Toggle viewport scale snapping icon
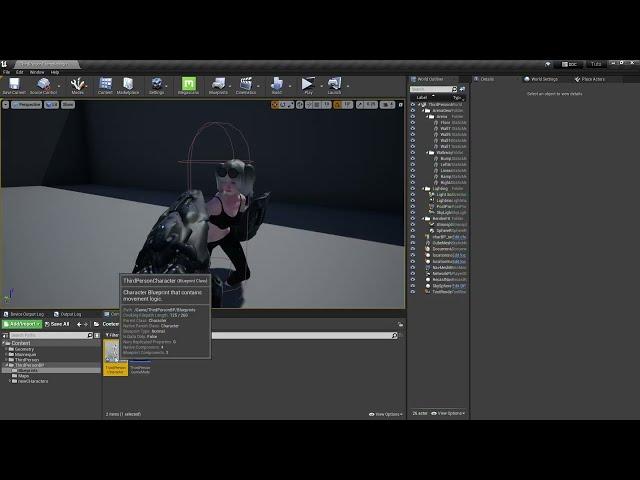Screen dimensions: 640x480 coord(360,105)
